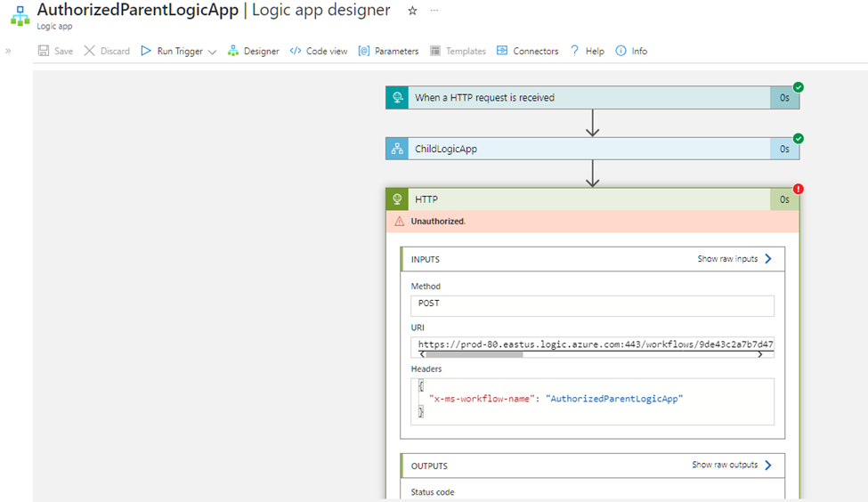Click 'Show raw inputs' link

pyautogui.click(x=727, y=258)
